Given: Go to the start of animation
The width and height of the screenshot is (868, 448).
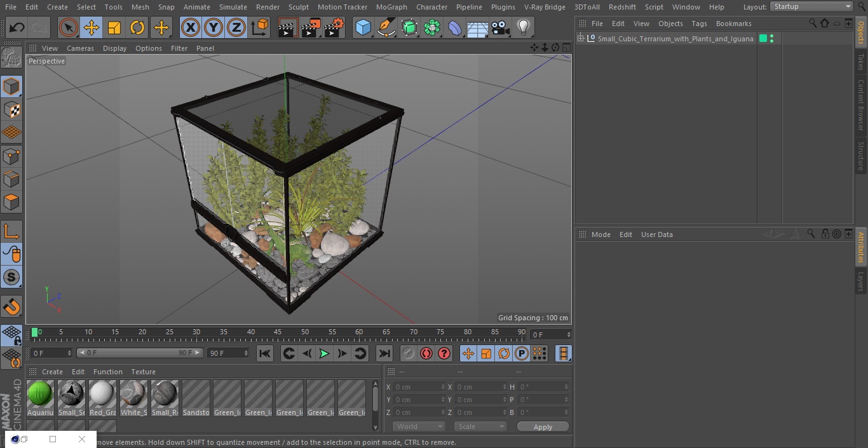Looking at the screenshot, I should (265, 353).
